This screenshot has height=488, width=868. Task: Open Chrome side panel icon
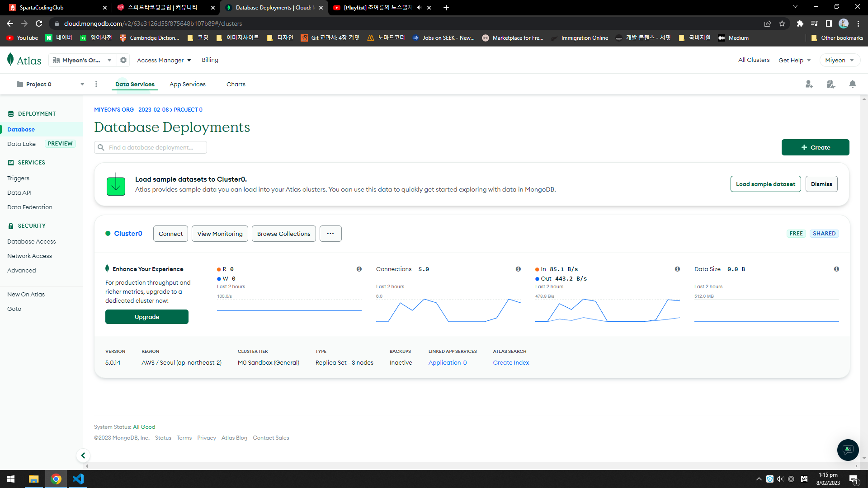[829, 23]
